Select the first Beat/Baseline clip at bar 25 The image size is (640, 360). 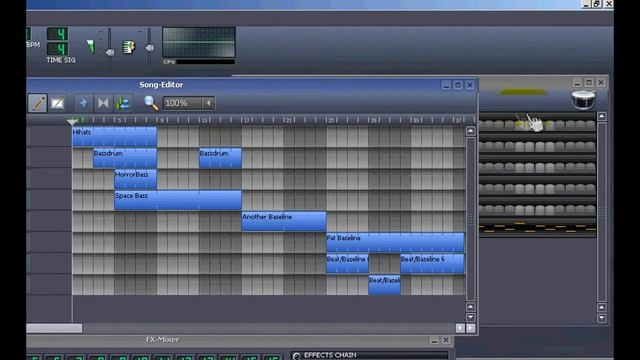point(347,264)
